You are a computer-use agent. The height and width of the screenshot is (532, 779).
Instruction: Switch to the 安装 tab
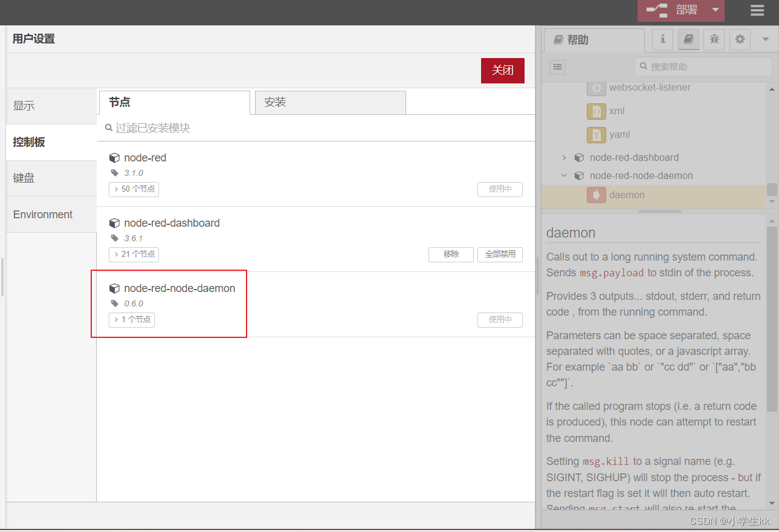330,102
